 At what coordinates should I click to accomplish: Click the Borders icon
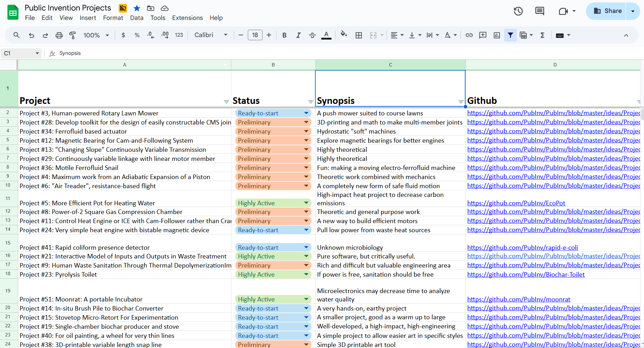[x=359, y=35]
